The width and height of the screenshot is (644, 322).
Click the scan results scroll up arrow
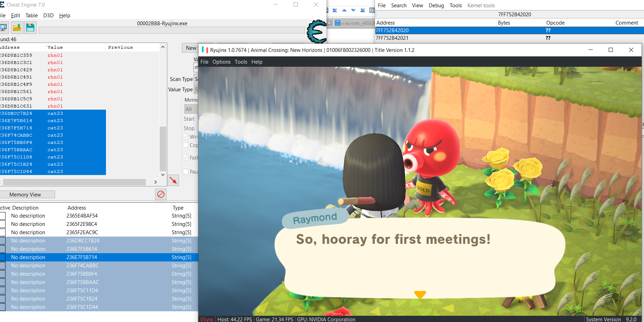point(163,47)
